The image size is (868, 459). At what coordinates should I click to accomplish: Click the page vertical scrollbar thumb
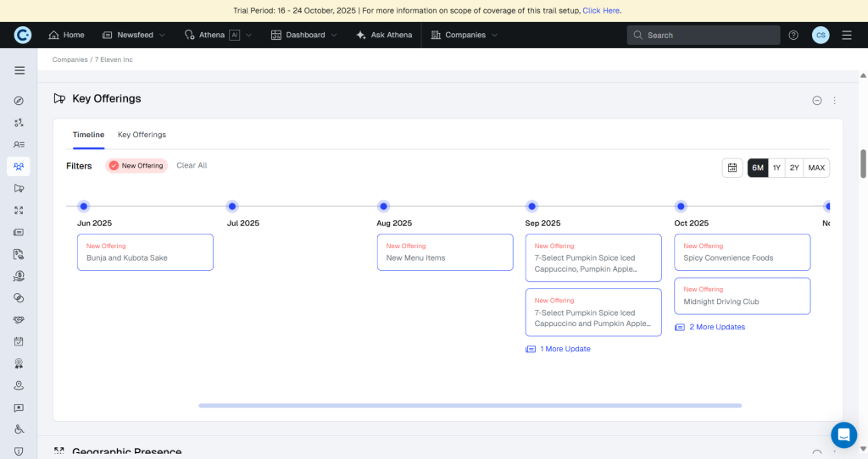click(x=863, y=163)
